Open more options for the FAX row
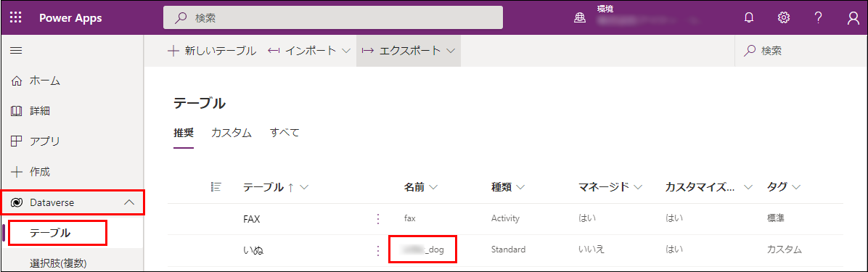The height and width of the screenshot is (272, 868). tap(378, 219)
